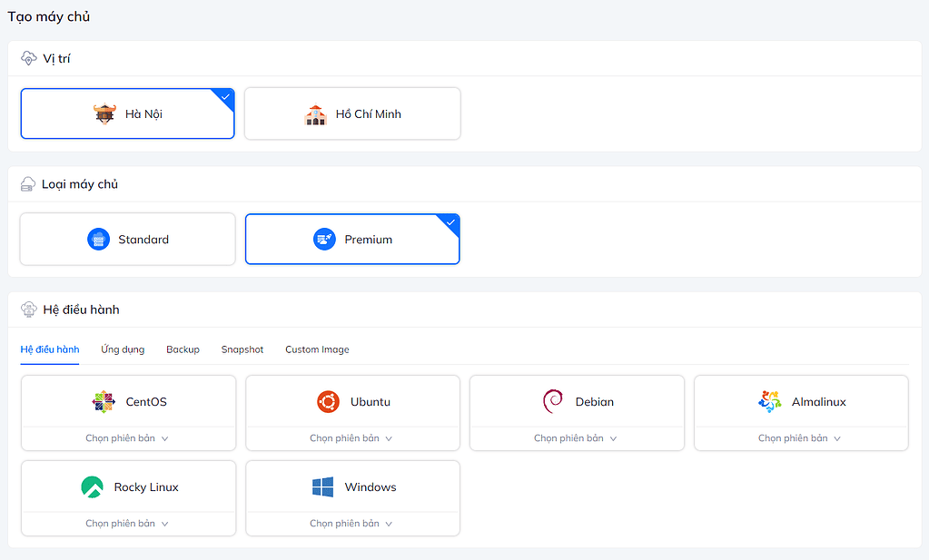Select Premium server type

coord(352,239)
